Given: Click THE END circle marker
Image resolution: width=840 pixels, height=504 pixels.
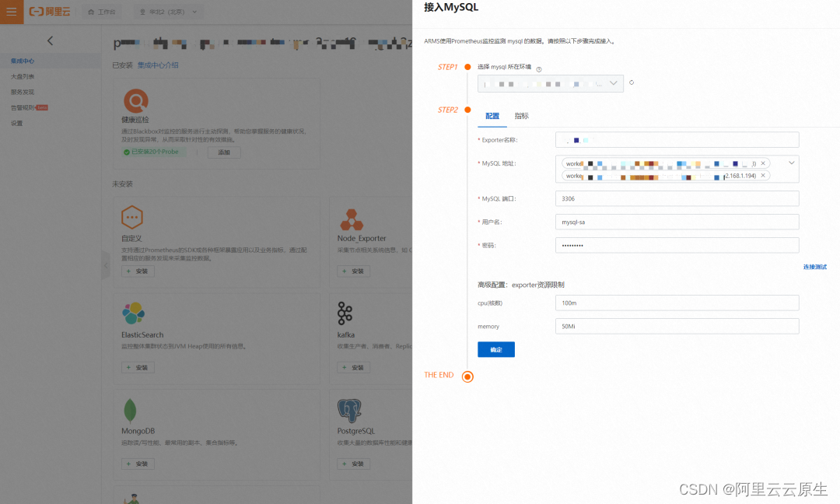Looking at the screenshot, I should tap(467, 377).
